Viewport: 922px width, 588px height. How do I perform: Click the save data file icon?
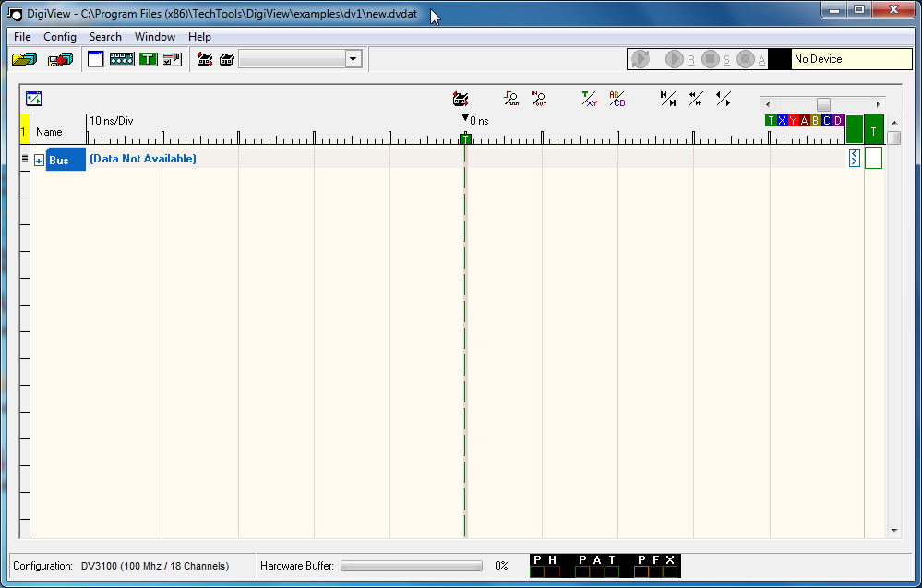click(x=61, y=59)
